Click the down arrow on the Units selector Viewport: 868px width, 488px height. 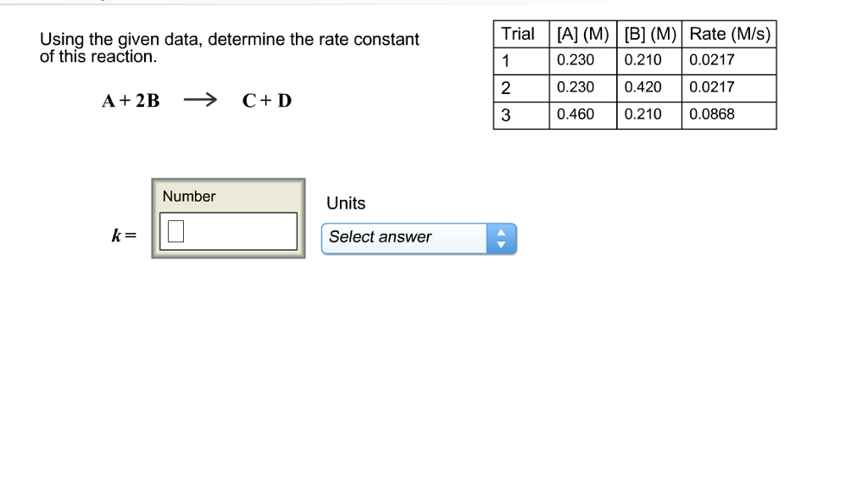point(501,243)
